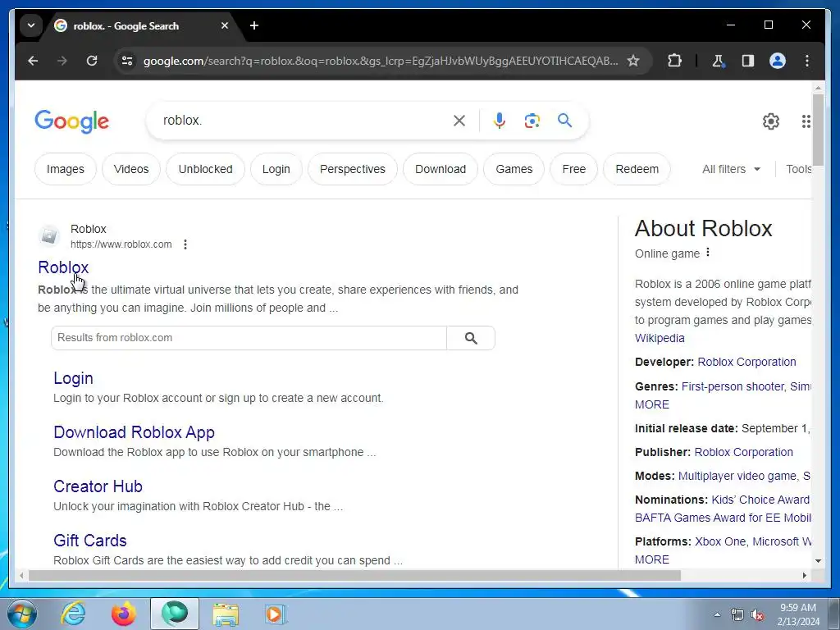Image resolution: width=840 pixels, height=630 pixels.
Task: Open Chrome three-dot menu
Action: coord(807,61)
